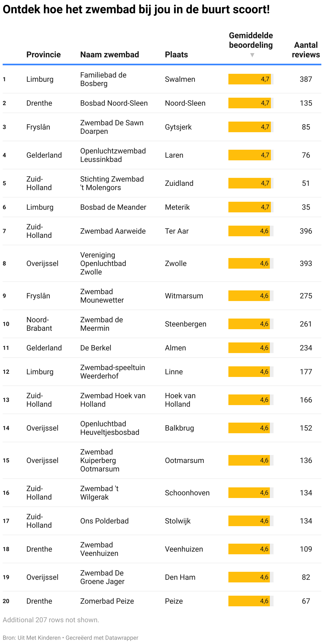This screenshot has height=644, width=324.
Task: Sort table by Gemiddelde beoordeling header
Action: click(251, 40)
